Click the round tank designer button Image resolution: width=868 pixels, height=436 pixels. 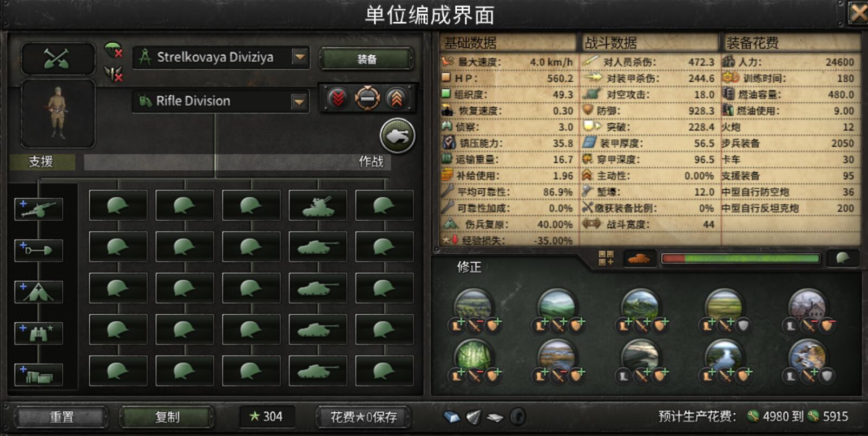(398, 136)
